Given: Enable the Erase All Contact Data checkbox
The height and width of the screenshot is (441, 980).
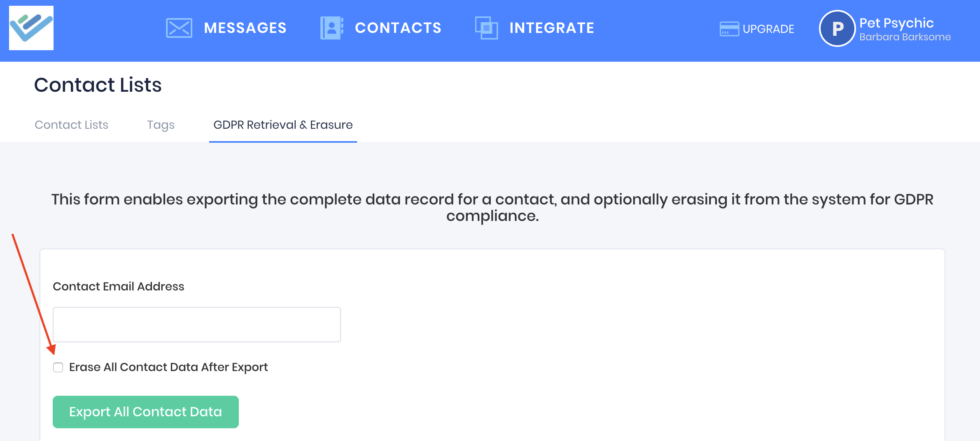Looking at the screenshot, I should point(58,367).
